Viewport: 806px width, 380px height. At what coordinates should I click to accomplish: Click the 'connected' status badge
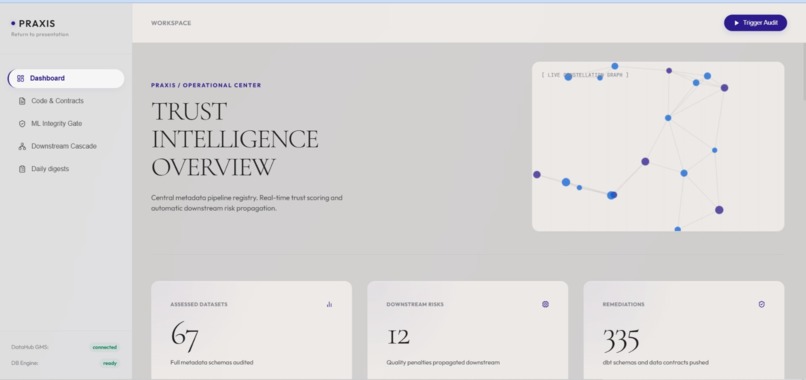point(105,347)
